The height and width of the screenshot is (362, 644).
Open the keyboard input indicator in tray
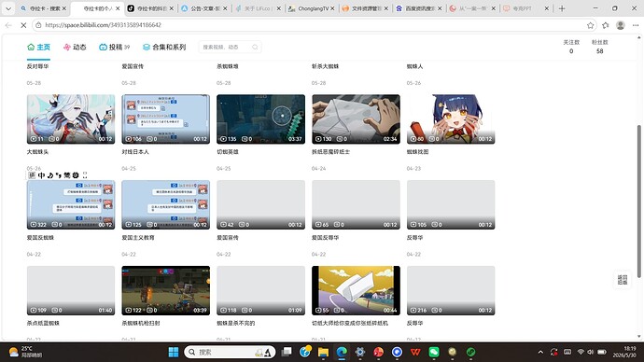click(x=567, y=352)
